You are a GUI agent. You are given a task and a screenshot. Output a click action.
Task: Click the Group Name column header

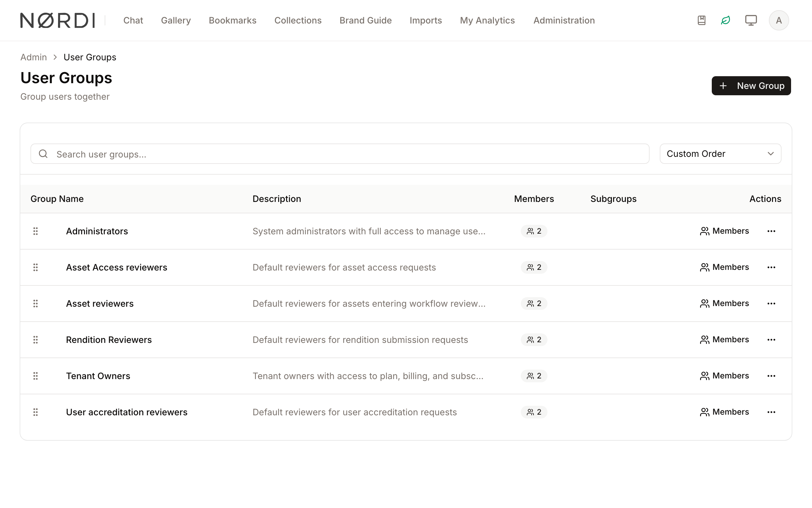(x=57, y=199)
